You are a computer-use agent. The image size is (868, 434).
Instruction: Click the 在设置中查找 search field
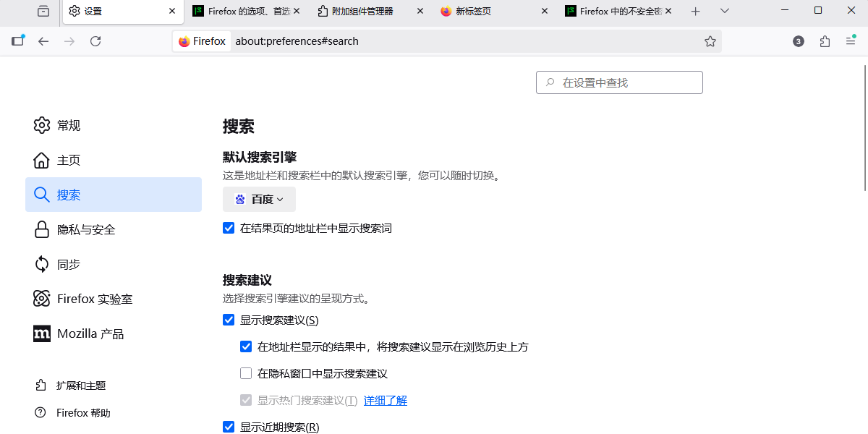[x=619, y=82]
